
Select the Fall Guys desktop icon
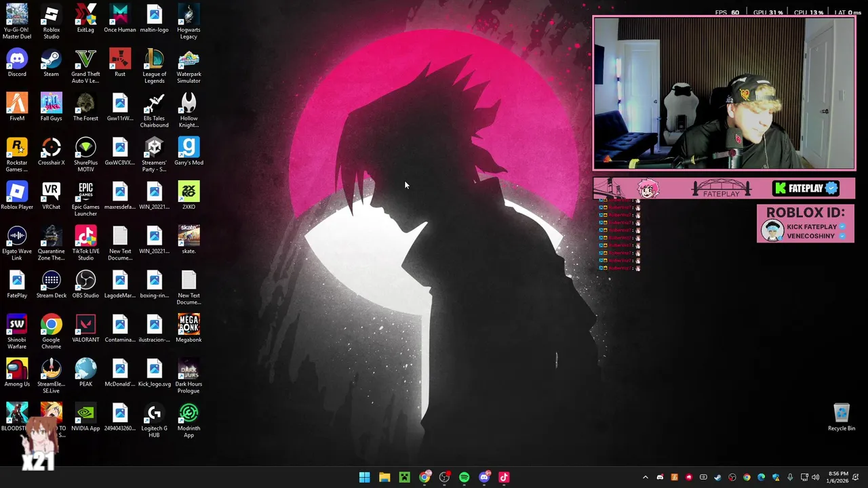[51, 107]
